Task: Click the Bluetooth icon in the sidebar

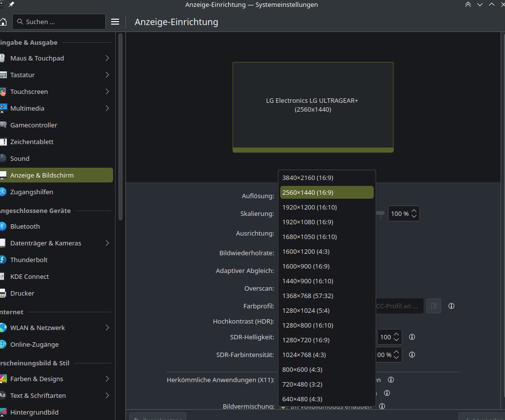Action: pyautogui.click(x=3, y=226)
